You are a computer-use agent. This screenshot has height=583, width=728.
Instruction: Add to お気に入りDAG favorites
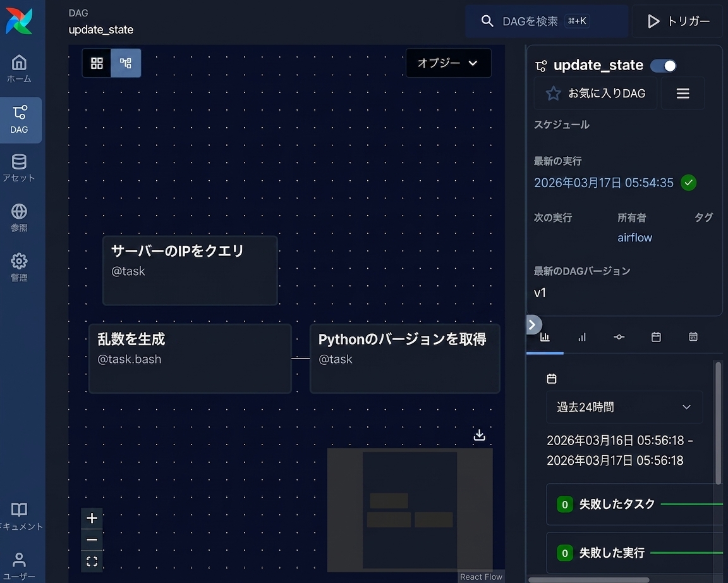point(596,94)
